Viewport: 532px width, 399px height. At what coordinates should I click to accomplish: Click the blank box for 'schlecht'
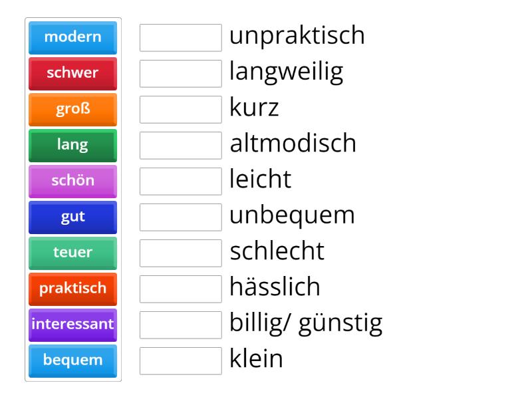click(x=181, y=253)
